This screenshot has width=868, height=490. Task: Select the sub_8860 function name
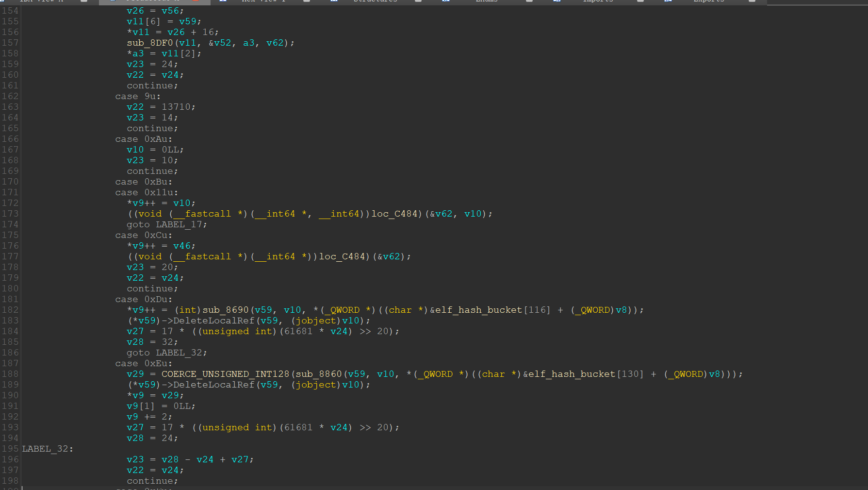(x=319, y=374)
